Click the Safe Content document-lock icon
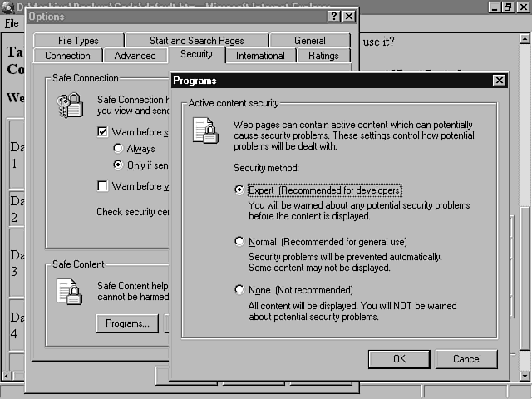The image size is (532, 399). tap(69, 291)
